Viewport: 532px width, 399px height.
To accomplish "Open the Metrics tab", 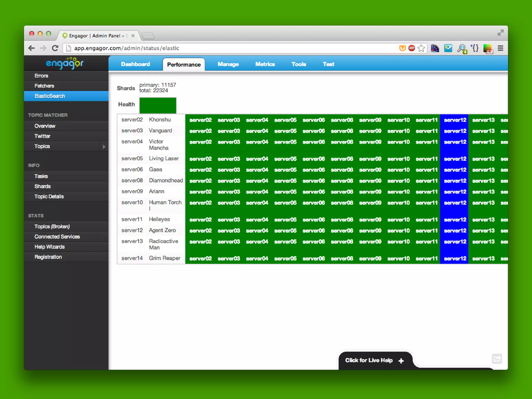I will (265, 64).
